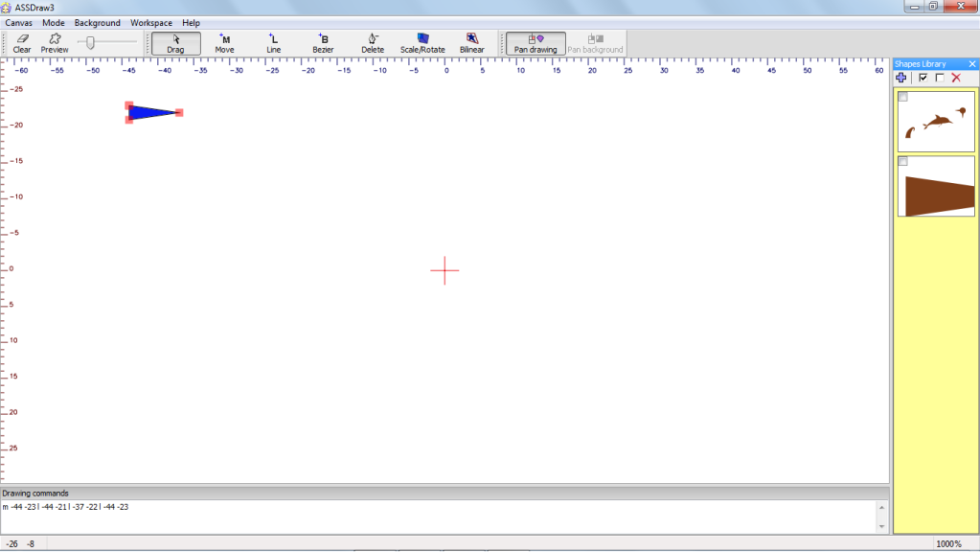Click the Drawing commands panel header
The height and width of the screenshot is (552, 980).
tap(444, 494)
